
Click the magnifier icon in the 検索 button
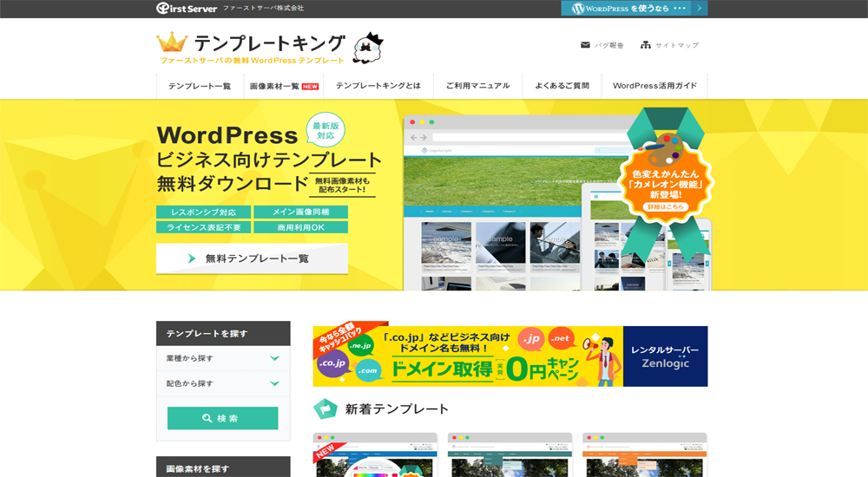(207, 418)
